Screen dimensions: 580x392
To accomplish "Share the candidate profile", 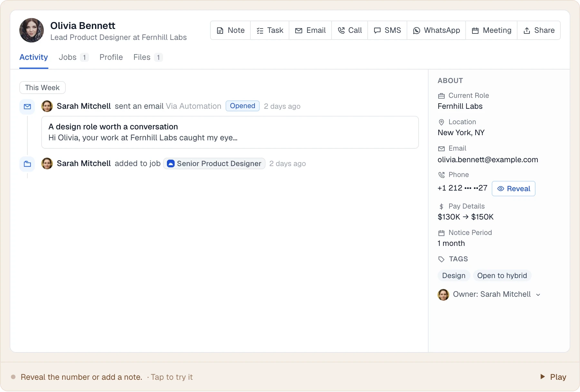I will tap(539, 30).
